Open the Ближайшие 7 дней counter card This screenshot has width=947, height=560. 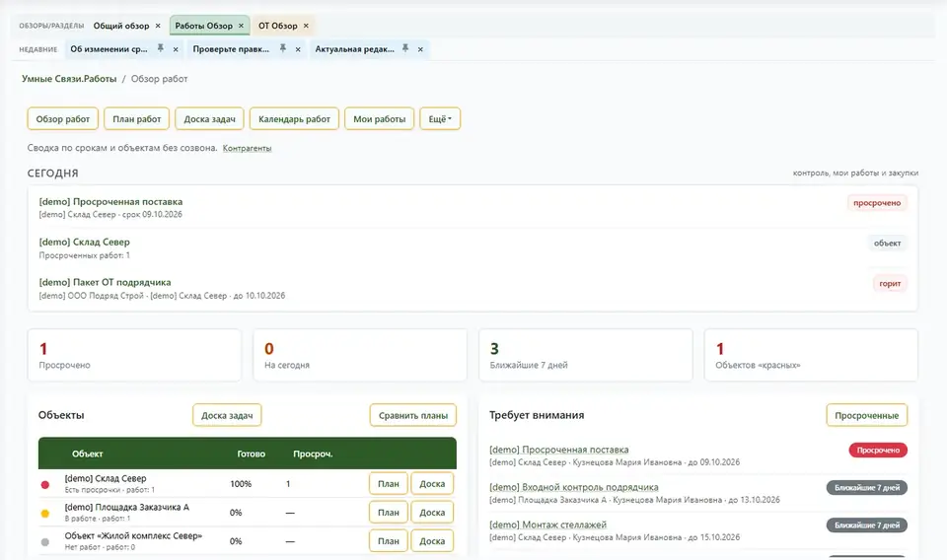[585, 355]
